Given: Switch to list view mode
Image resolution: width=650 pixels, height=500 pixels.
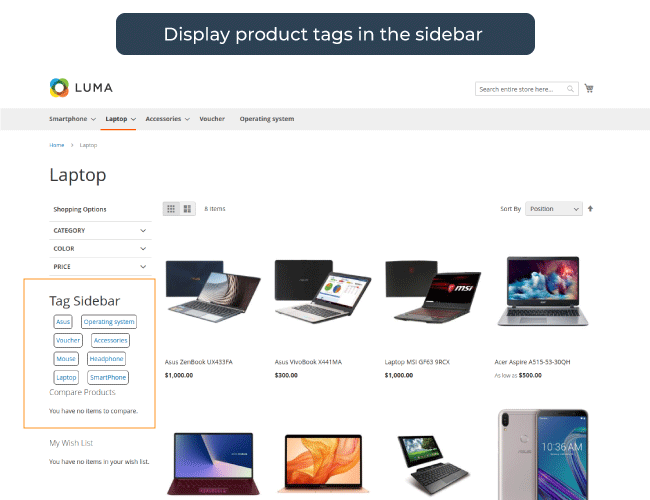Looking at the screenshot, I should [x=187, y=209].
